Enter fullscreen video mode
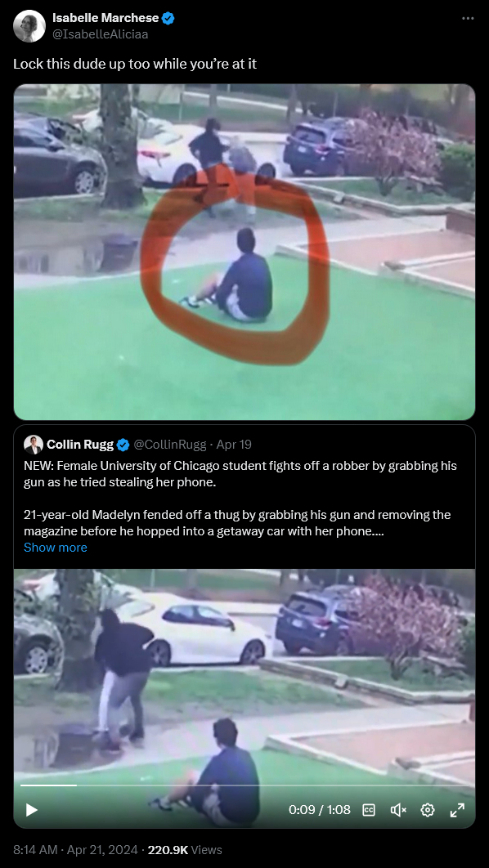 (x=457, y=810)
